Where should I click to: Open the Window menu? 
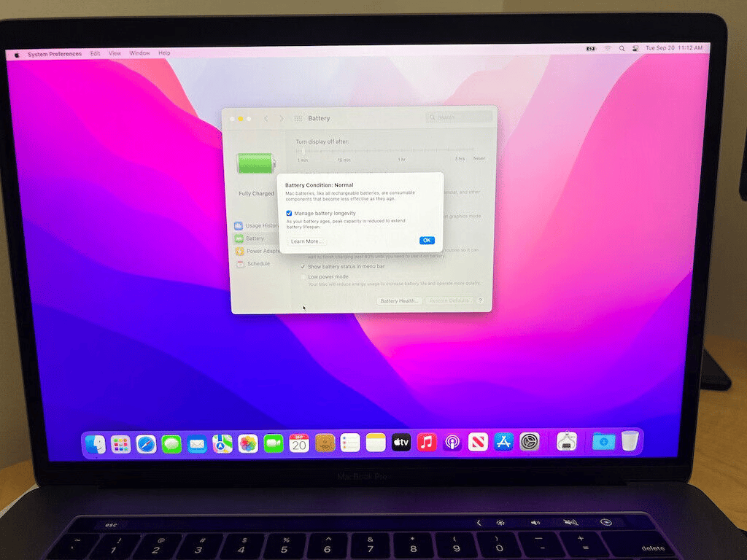tap(139, 53)
